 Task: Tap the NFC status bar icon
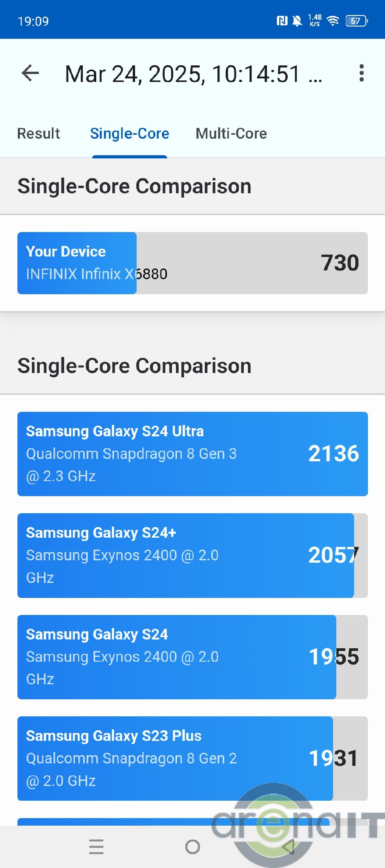[282, 21]
